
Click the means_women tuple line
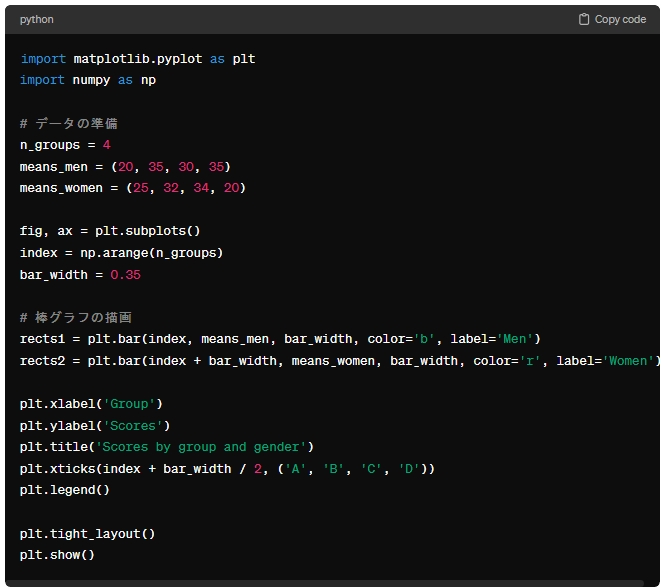pos(132,188)
